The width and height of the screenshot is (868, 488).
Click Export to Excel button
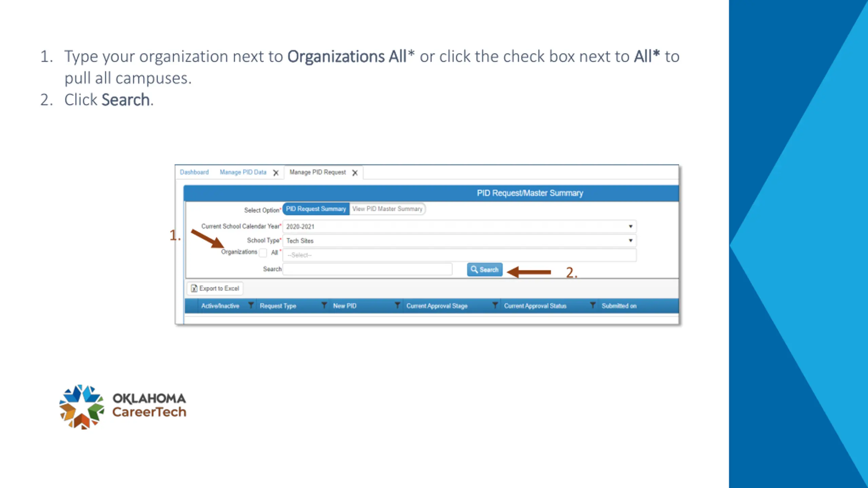click(x=215, y=288)
